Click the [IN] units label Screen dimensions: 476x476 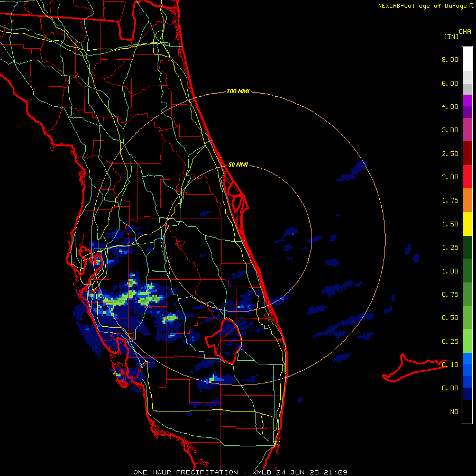point(451,36)
